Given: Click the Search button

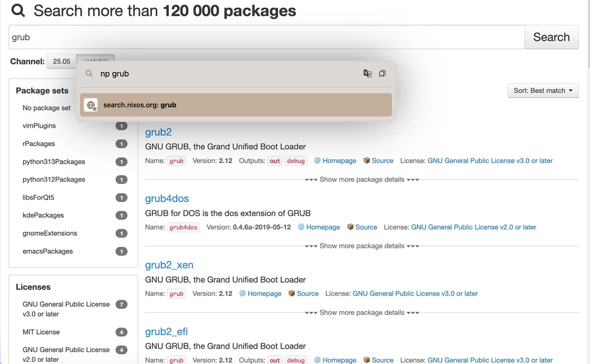Looking at the screenshot, I should tap(551, 37).
